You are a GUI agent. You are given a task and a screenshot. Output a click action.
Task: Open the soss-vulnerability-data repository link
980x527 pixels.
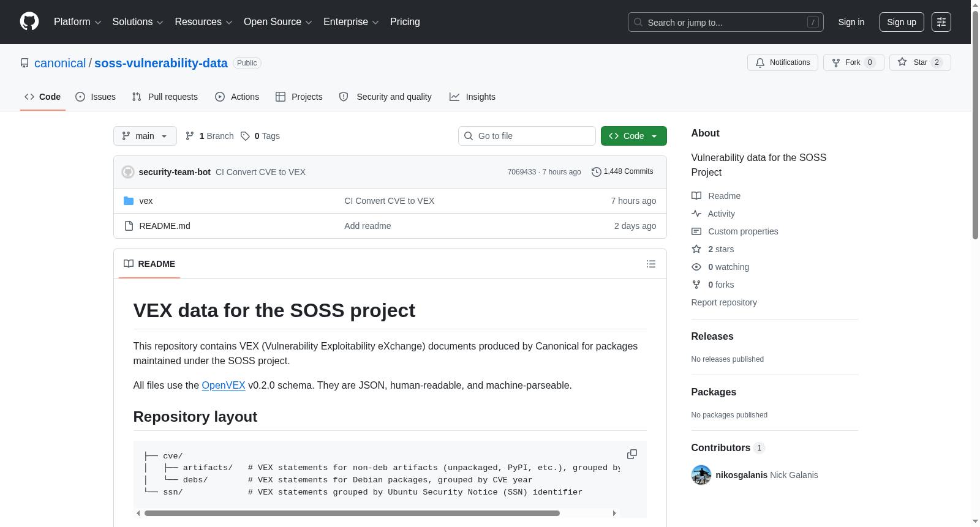click(x=161, y=63)
